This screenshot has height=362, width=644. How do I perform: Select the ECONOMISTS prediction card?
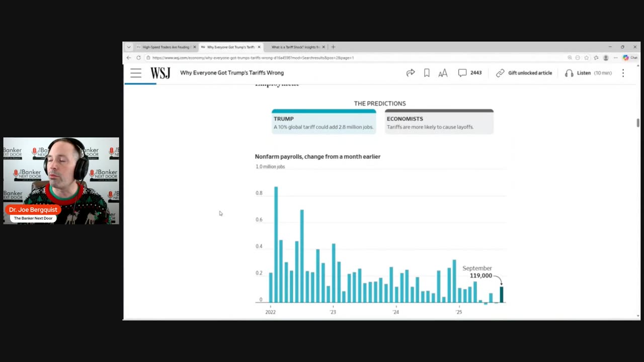tap(439, 121)
